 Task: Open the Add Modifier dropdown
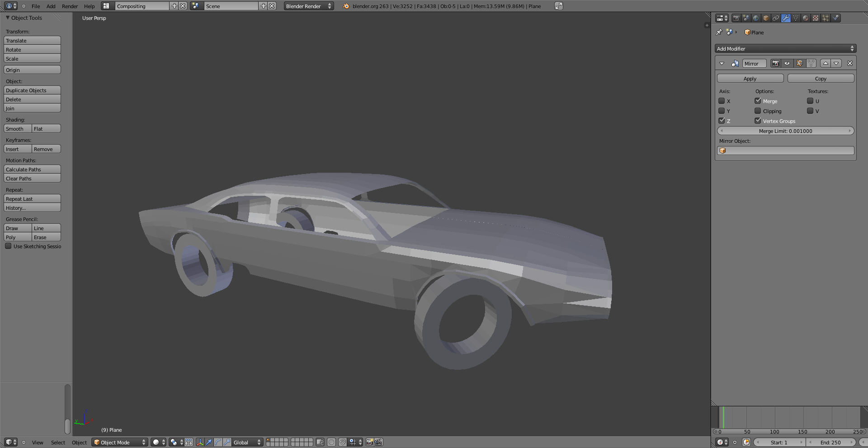point(785,49)
